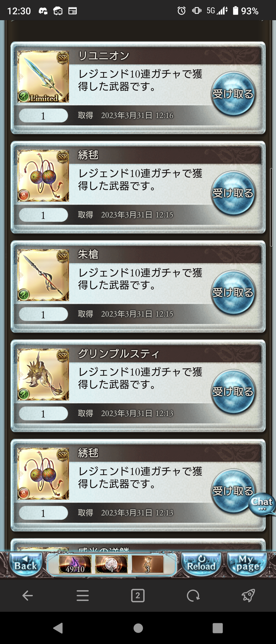The width and height of the screenshot is (276, 644).
Task: Claim the リユニオン weapon with 受け取る
Action: (233, 94)
